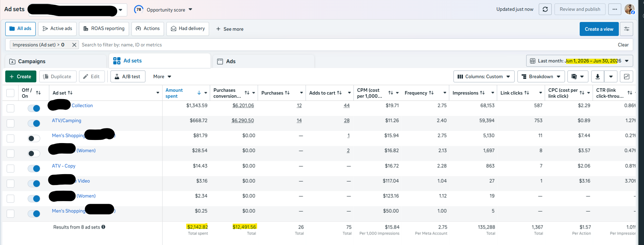Click Amount spent descending sort arrow
The width and height of the screenshot is (644, 245).
[199, 93]
